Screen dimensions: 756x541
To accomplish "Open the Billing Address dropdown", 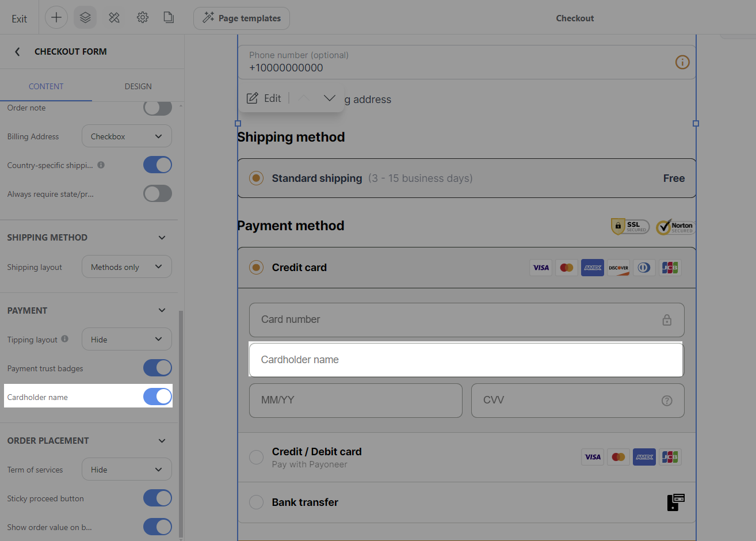I will coord(127,136).
